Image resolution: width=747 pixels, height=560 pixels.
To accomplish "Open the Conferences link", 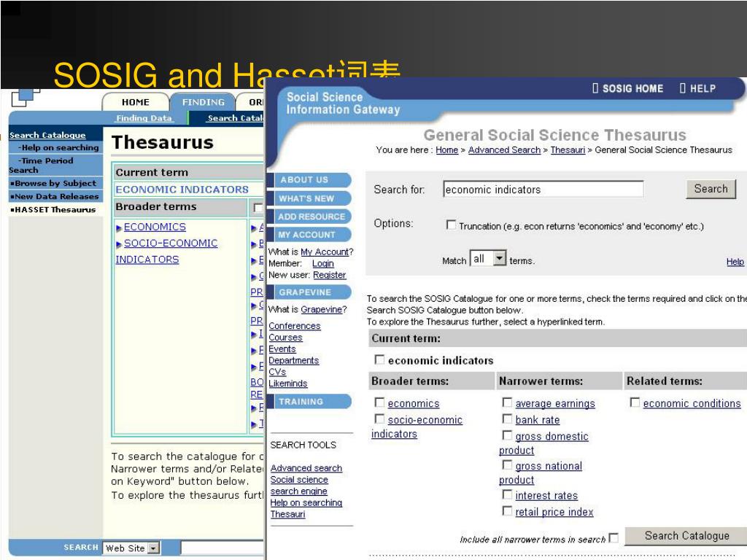I will [295, 326].
